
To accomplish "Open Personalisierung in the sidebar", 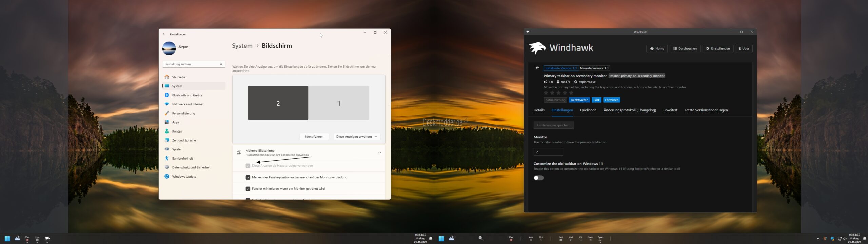I will [x=194, y=113].
